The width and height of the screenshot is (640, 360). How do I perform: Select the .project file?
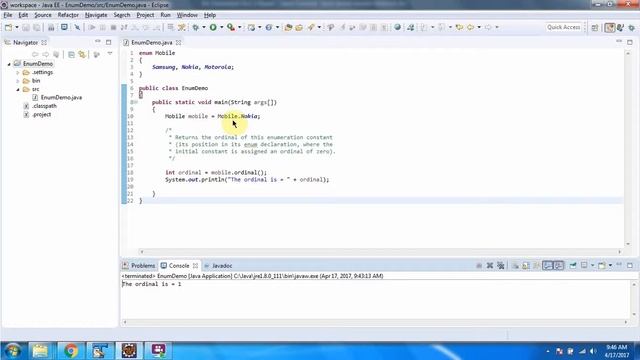(41, 115)
